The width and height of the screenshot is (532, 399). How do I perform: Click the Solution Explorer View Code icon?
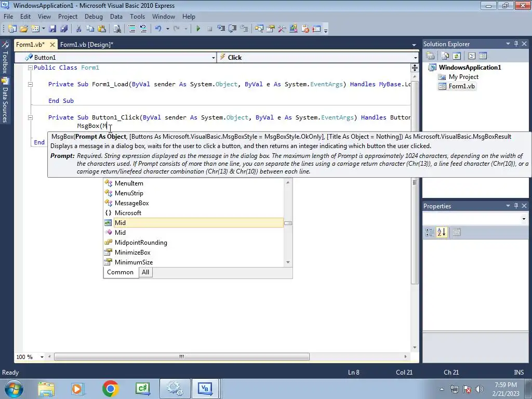click(472, 56)
